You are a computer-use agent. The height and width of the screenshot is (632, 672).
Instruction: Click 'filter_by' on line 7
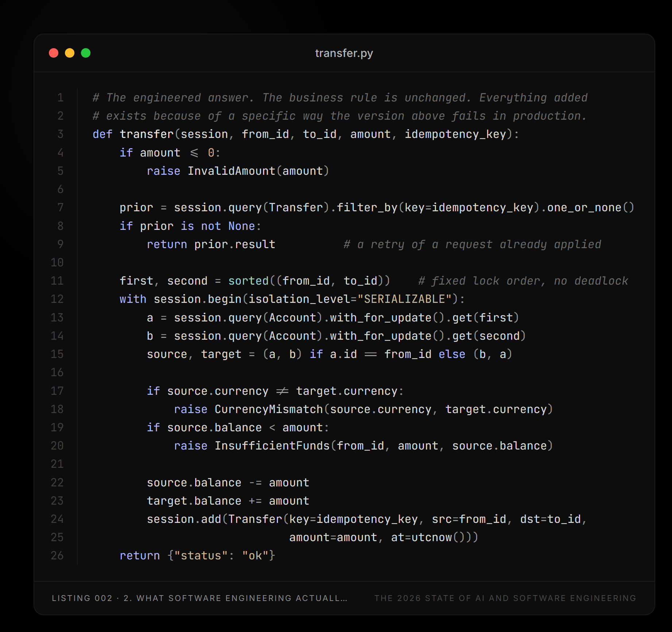tap(367, 208)
